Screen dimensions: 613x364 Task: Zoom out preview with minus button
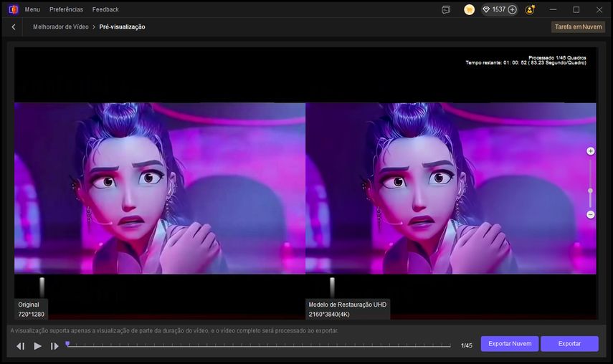[x=590, y=215]
